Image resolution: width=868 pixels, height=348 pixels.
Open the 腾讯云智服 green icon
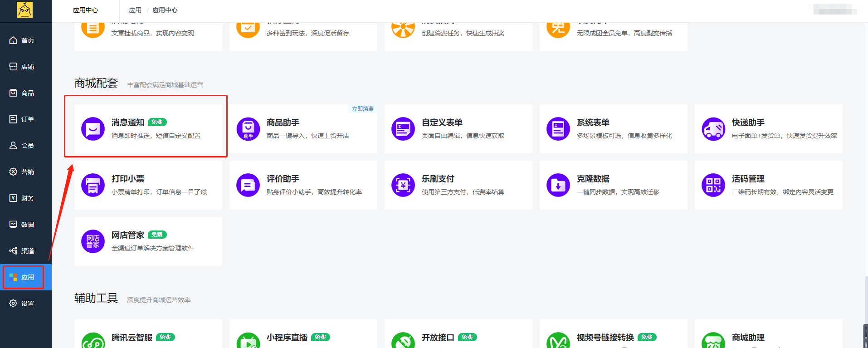[93, 341]
